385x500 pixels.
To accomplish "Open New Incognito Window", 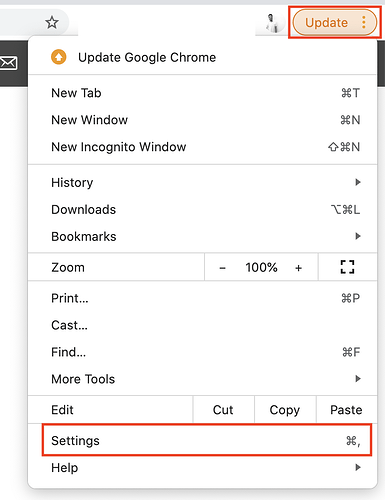I will click(202, 147).
